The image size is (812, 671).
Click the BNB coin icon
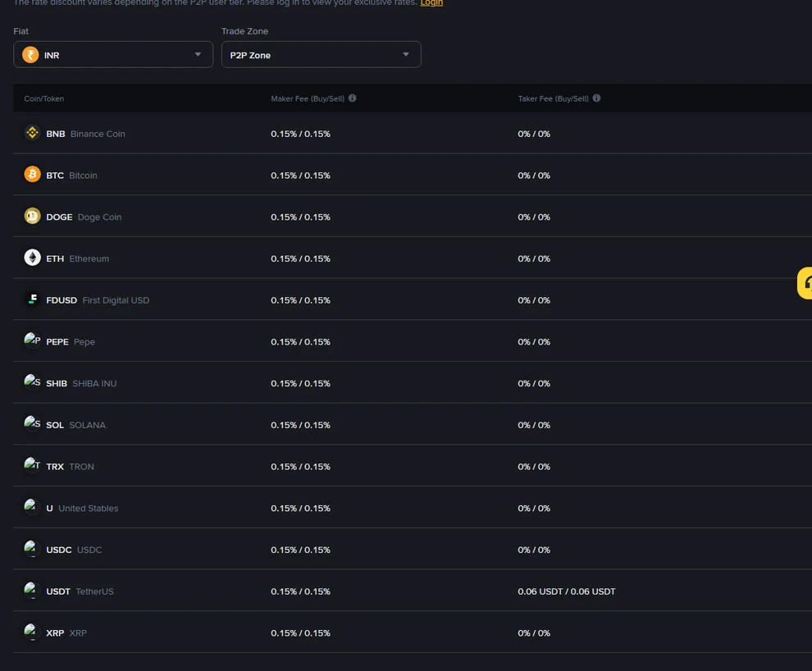pos(32,133)
